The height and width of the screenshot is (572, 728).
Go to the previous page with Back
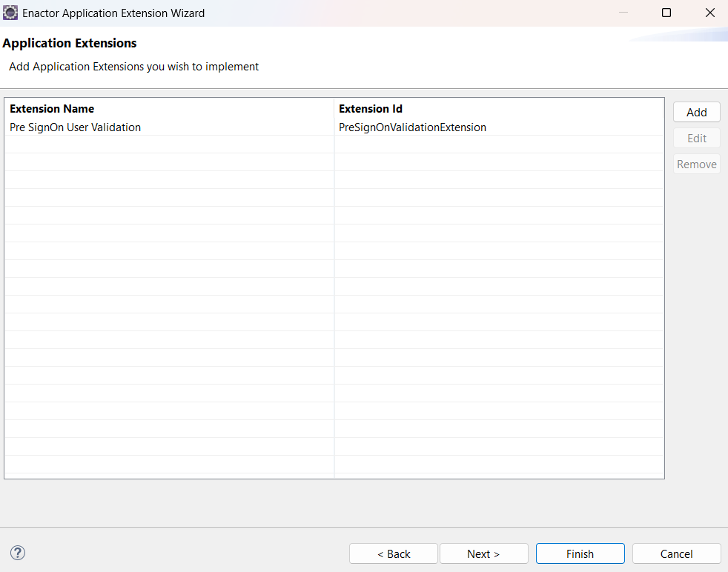[393, 553]
